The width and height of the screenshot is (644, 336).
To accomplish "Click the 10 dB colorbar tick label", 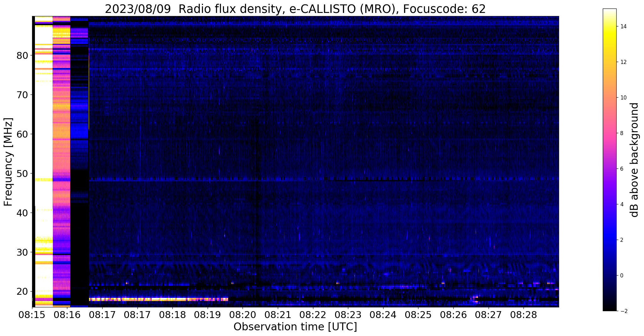I will pyautogui.click(x=624, y=98).
